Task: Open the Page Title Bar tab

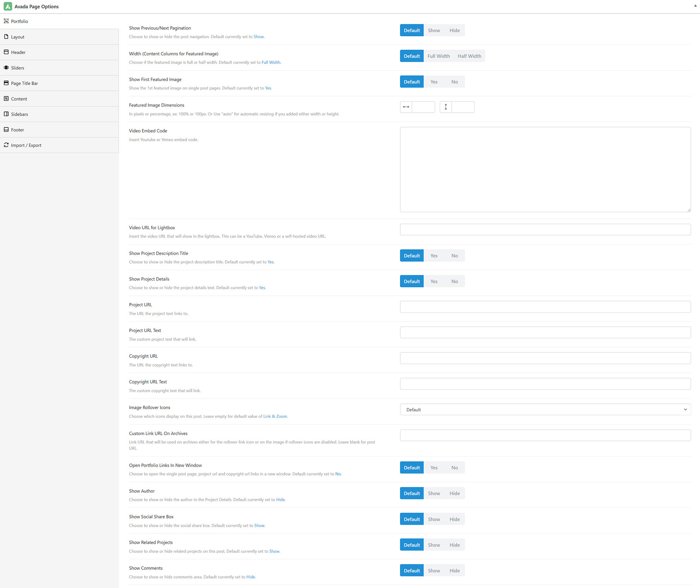Action: point(59,83)
